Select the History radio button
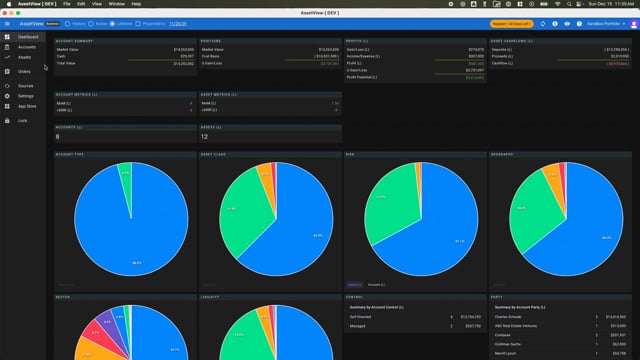 pos(67,24)
